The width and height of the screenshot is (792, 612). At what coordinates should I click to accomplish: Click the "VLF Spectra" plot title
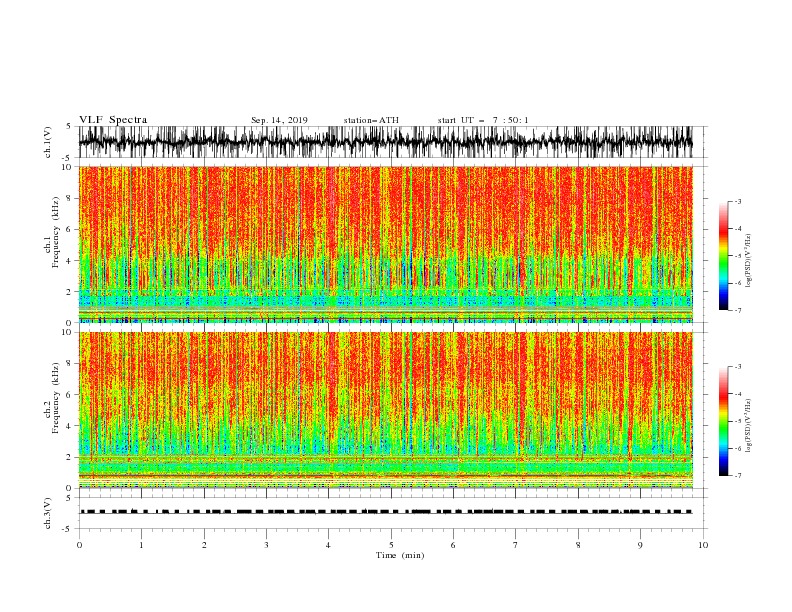(x=113, y=120)
